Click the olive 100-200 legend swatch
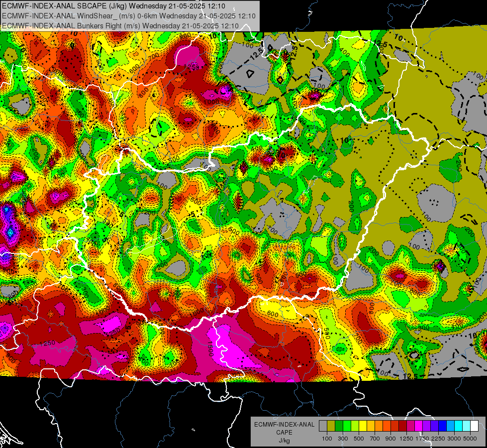 [x=331, y=426]
